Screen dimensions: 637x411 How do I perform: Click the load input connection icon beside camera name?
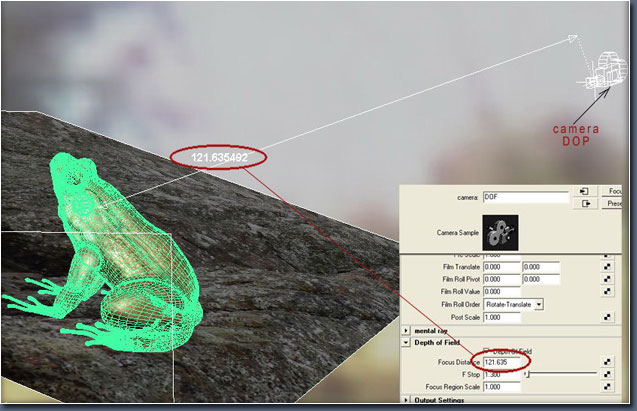tap(583, 191)
